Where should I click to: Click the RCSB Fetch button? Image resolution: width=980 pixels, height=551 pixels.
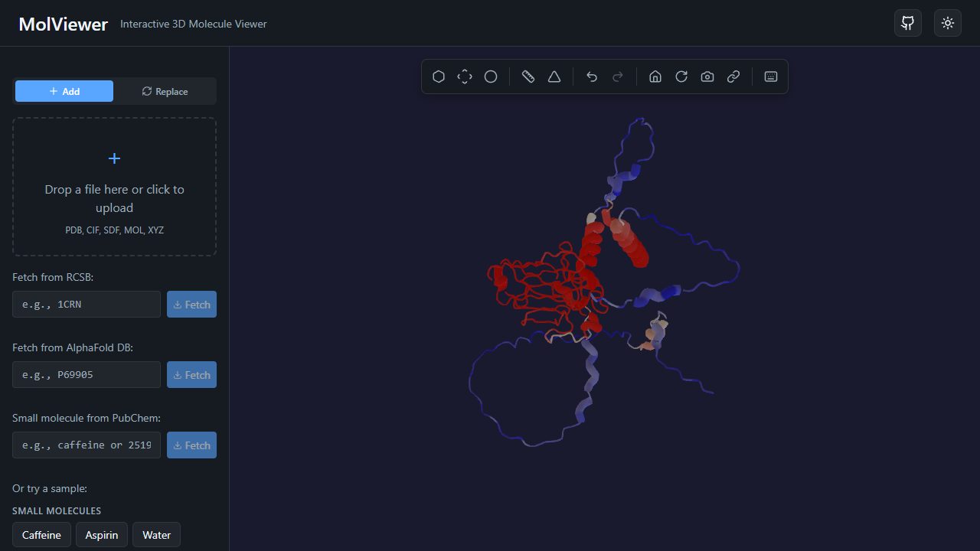[x=191, y=305]
